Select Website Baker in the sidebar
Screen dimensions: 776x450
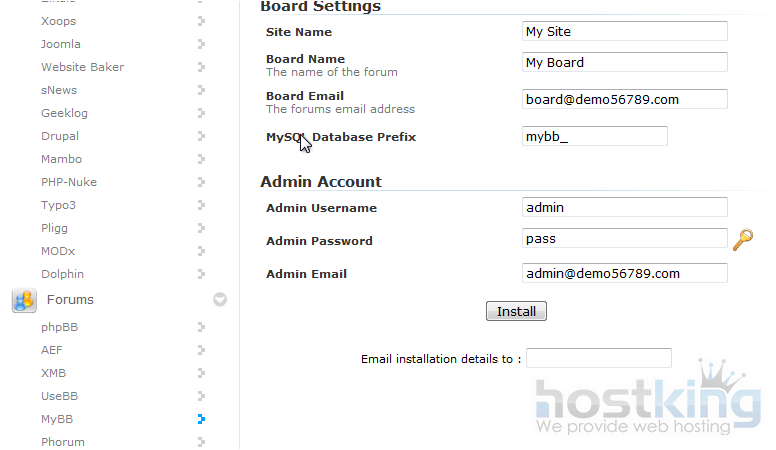pyautogui.click(x=82, y=67)
